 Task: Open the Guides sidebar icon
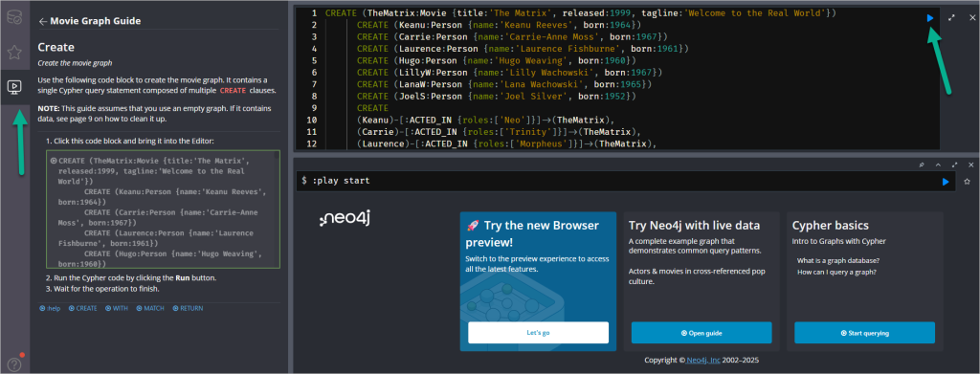click(x=13, y=87)
